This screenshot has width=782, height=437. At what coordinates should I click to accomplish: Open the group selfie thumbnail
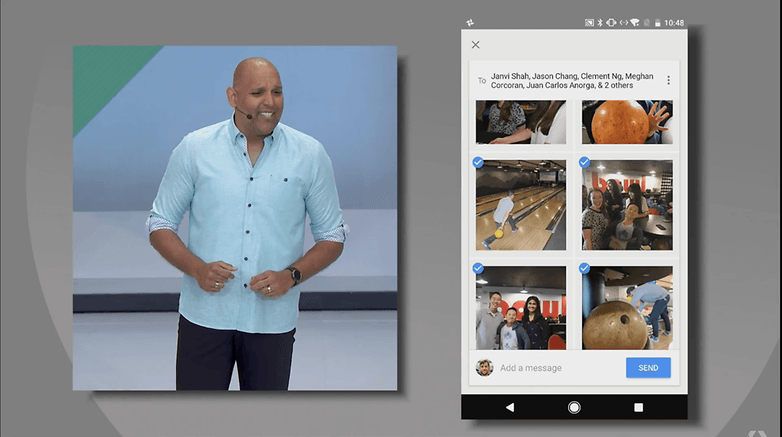click(x=627, y=205)
